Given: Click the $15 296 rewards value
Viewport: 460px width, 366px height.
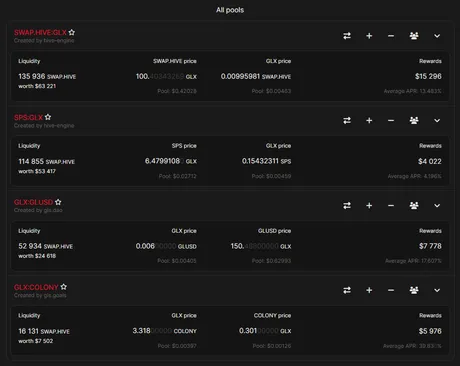Looking at the screenshot, I should coord(428,76).
